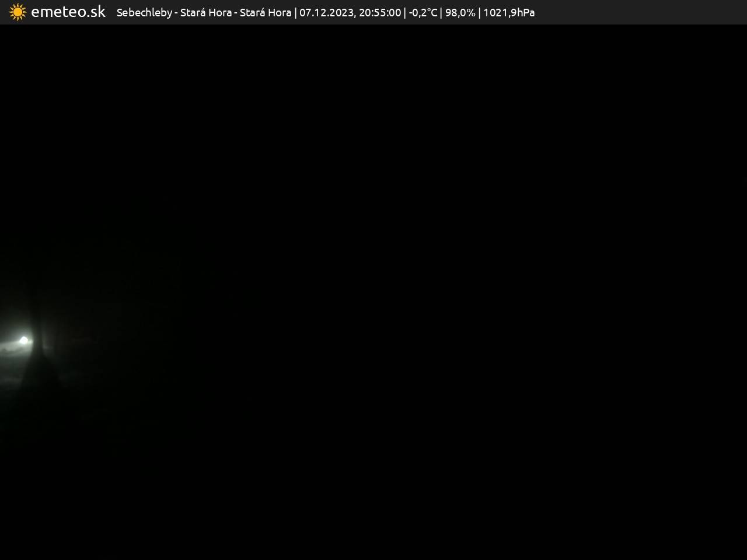The image size is (747, 560).
Task: Click the separator between humidity and pressure
Action: (479, 13)
